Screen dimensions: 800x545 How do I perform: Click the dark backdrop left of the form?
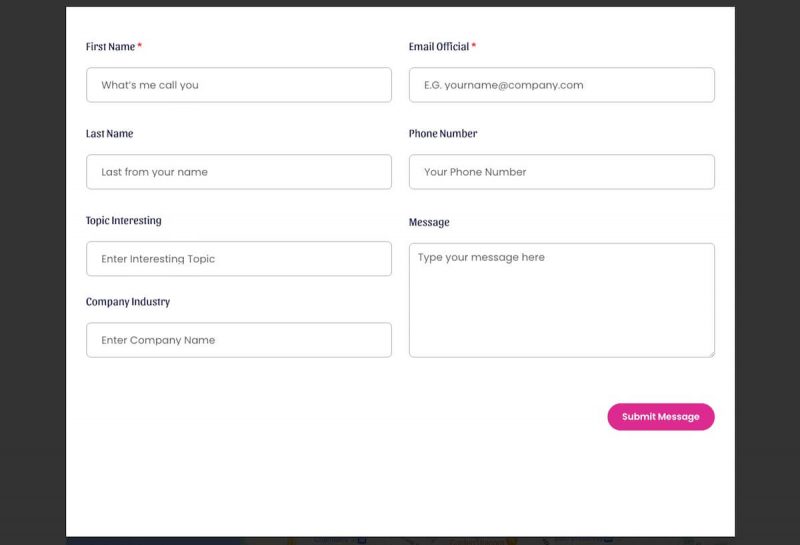pos(32,270)
